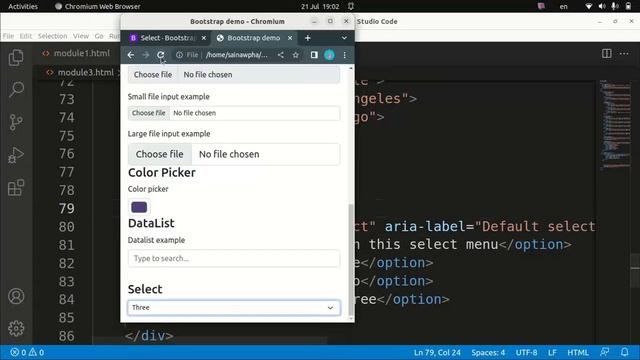This screenshot has height=360, width=640.
Task: Open the Select dropdown showing Three
Action: tap(233, 308)
